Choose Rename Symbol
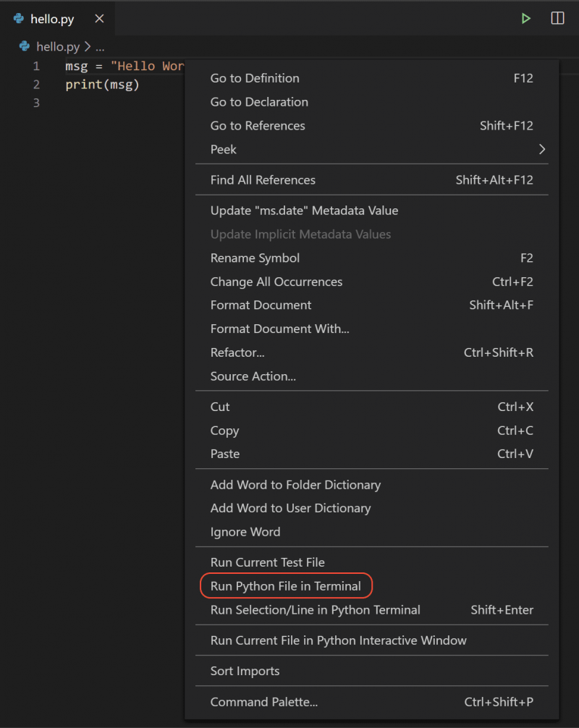This screenshot has height=728, width=579. (x=255, y=258)
